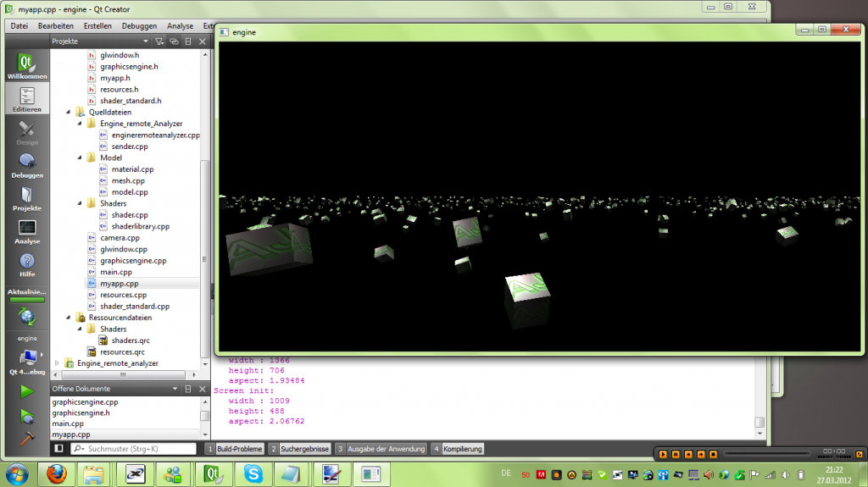Select main.cpp in project tree
868x487 pixels.
coord(115,272)
